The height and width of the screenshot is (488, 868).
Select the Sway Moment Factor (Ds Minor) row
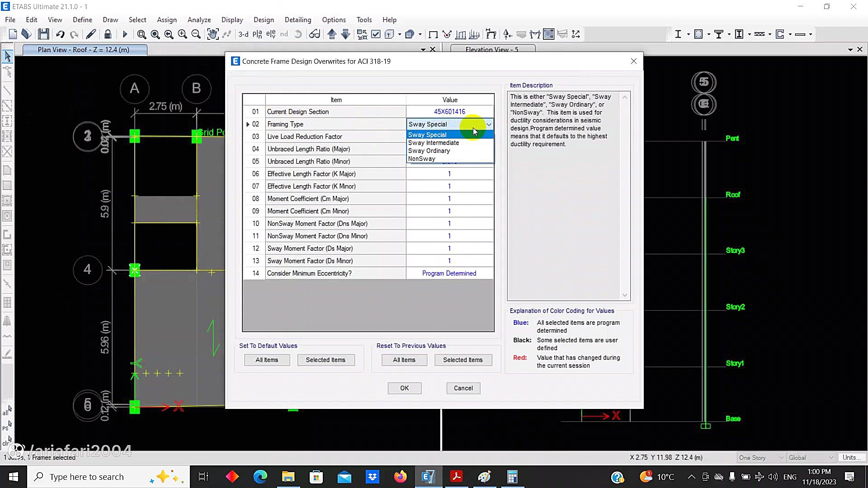368,261
